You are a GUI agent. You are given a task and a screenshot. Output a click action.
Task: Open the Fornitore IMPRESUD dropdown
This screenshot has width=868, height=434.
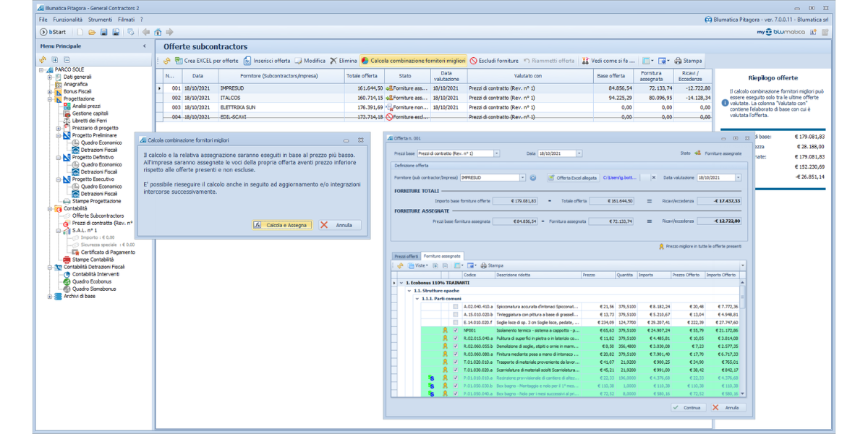point(522,177)
